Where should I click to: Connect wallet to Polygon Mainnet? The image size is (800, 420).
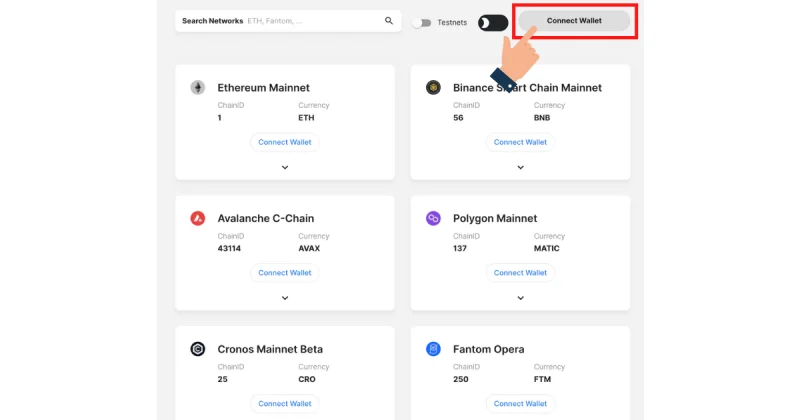tap(521, 272)
